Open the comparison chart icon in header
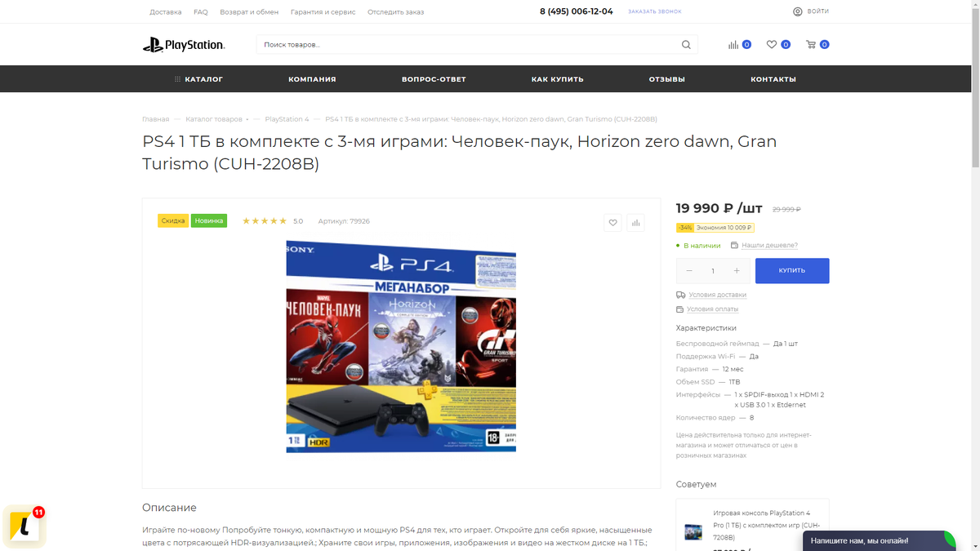This screenshot has width=980, height=551. 733,45
